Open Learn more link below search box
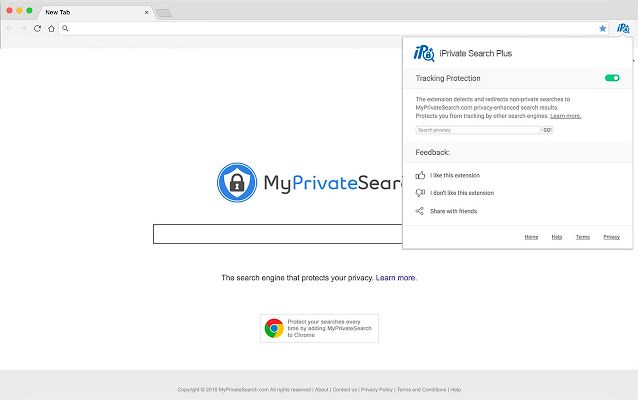Viewport: 638px width, 400px height. pos(396,278)
